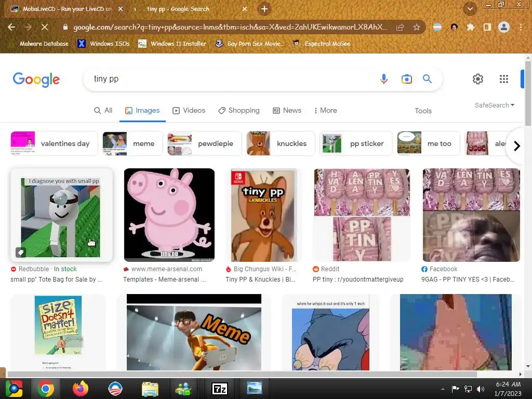Click the browser back arrow
Image resolution: width=532 pixels, height=399 pixels.
coord(11,27)
